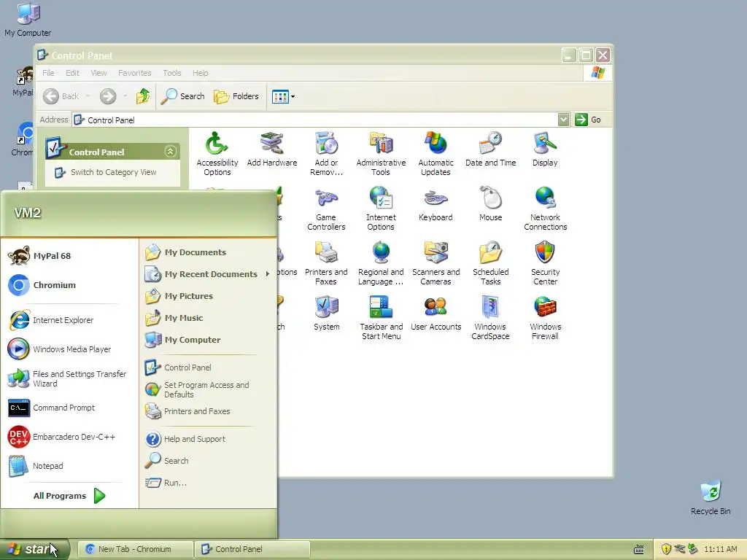Open Internet Explorer from Start menu
Viewport: 747px width, 560px height.
click(x=69, y=320)
